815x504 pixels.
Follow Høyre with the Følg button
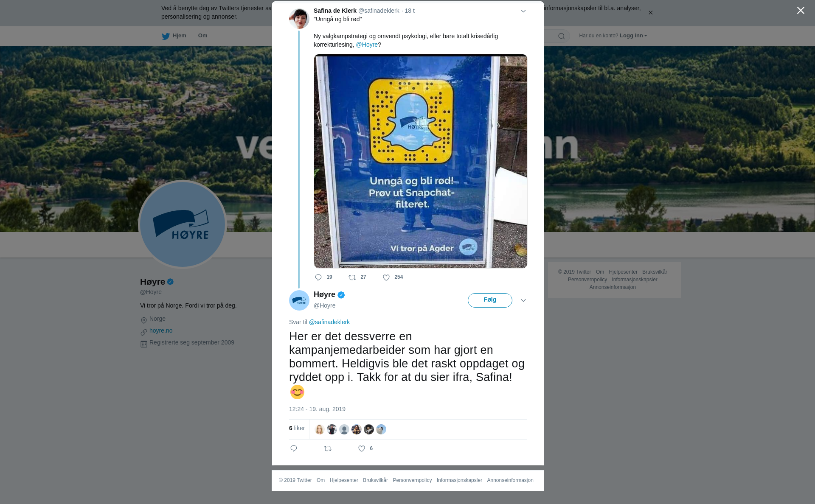tap(490, 300)
